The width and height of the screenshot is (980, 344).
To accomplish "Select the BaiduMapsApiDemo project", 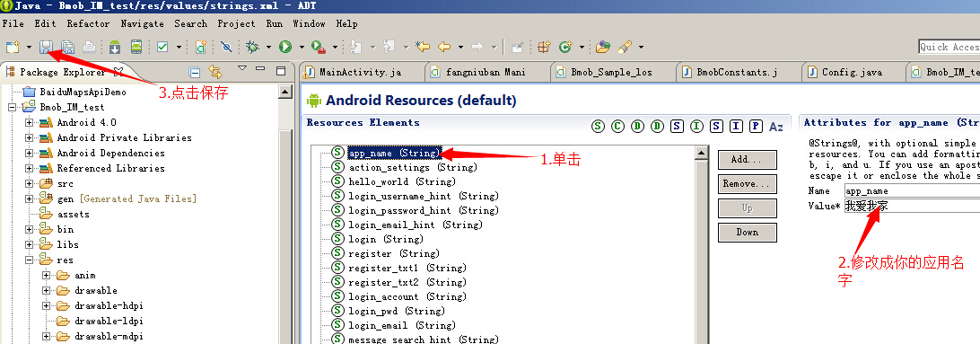I will coord(83,92).
